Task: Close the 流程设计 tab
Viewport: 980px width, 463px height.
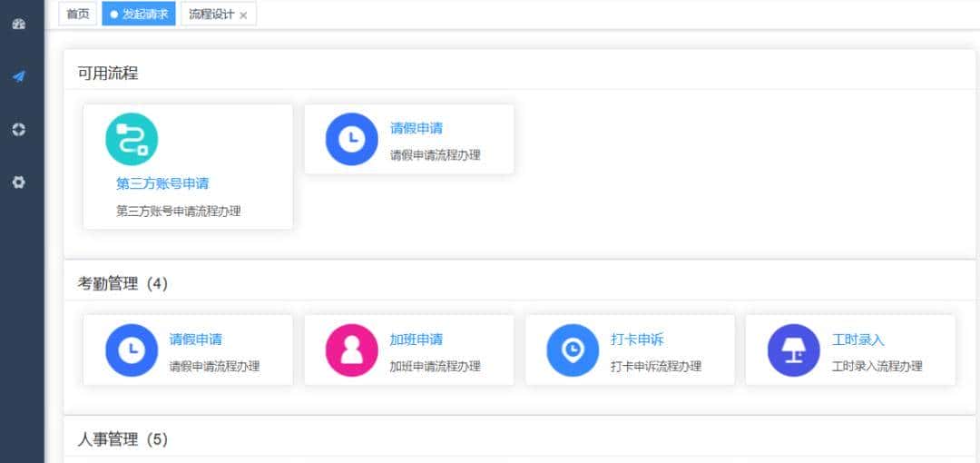Action: (x=243, y=15)
